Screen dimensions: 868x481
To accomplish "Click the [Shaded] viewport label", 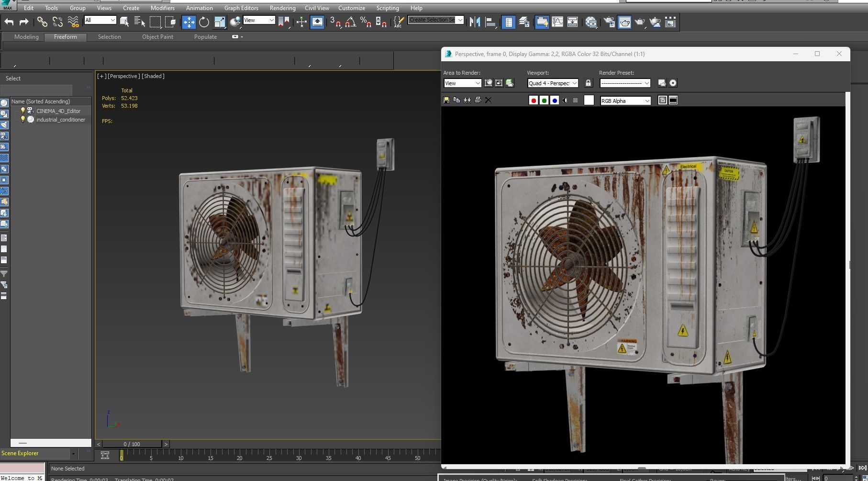I will pyautogui.click(x=153, y=76).
